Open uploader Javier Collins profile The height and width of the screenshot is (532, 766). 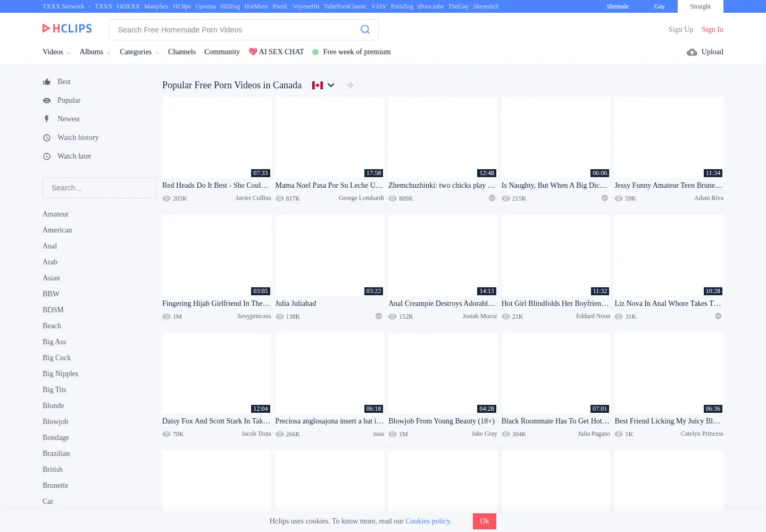(253, 198)
